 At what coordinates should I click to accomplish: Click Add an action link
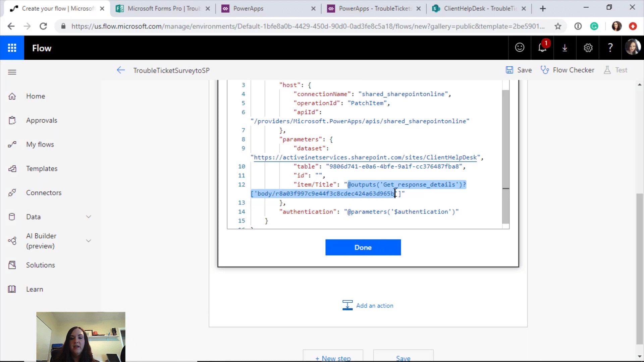[x=368, y=305]
